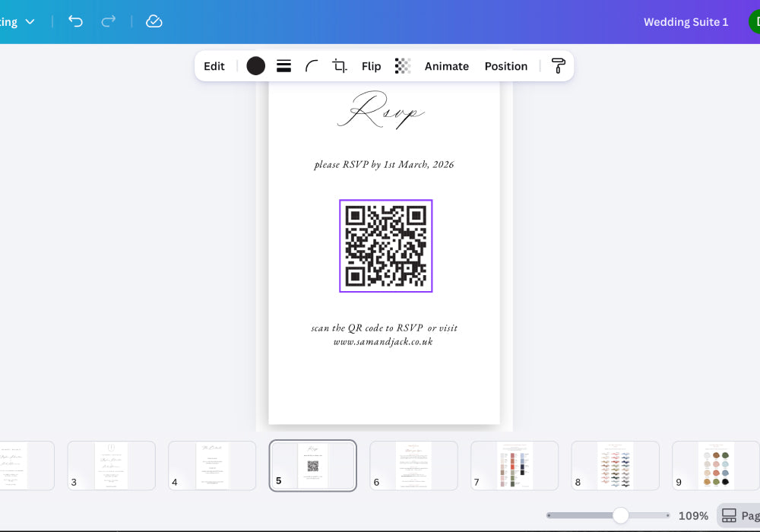Click the zoom slider handle
The image size is (760, 532).
click(x=620, y=515)
